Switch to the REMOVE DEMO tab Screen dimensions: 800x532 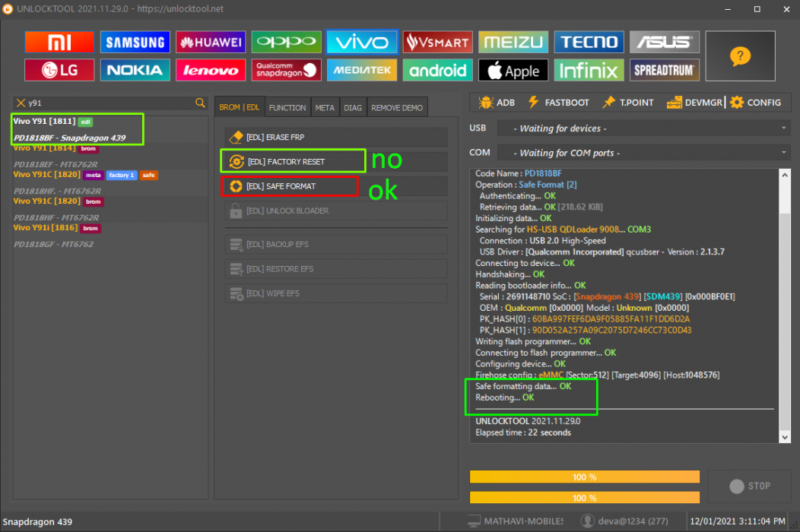(397, 108)
